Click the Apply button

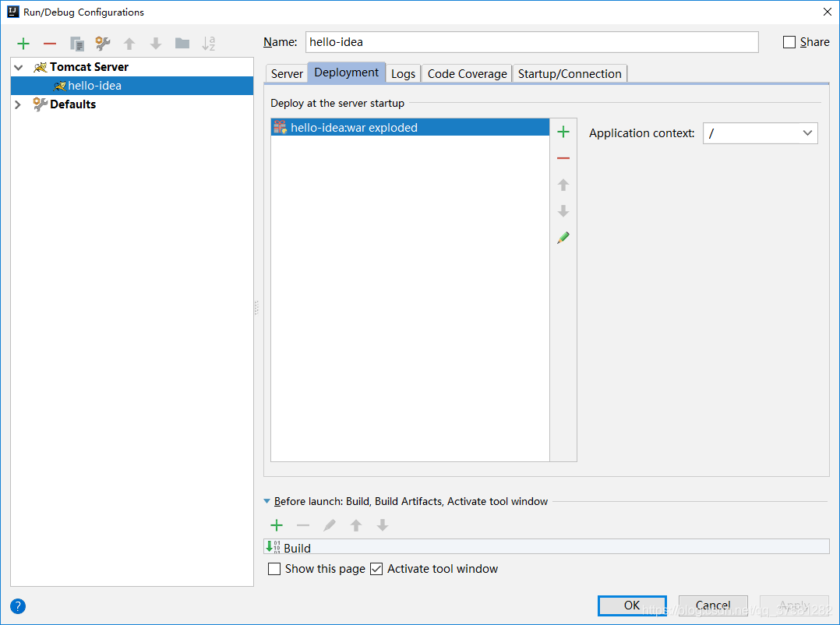click(x=794, y=606)
